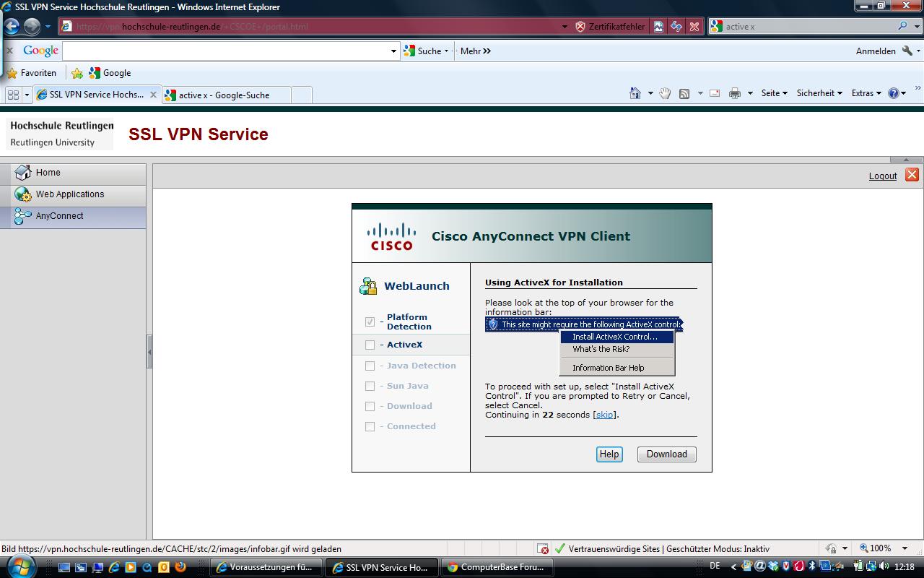Image resolution: width=924 pixels, height=578 pixels.
Task: Click the add to favorites bar star icon
Action: 77,73
